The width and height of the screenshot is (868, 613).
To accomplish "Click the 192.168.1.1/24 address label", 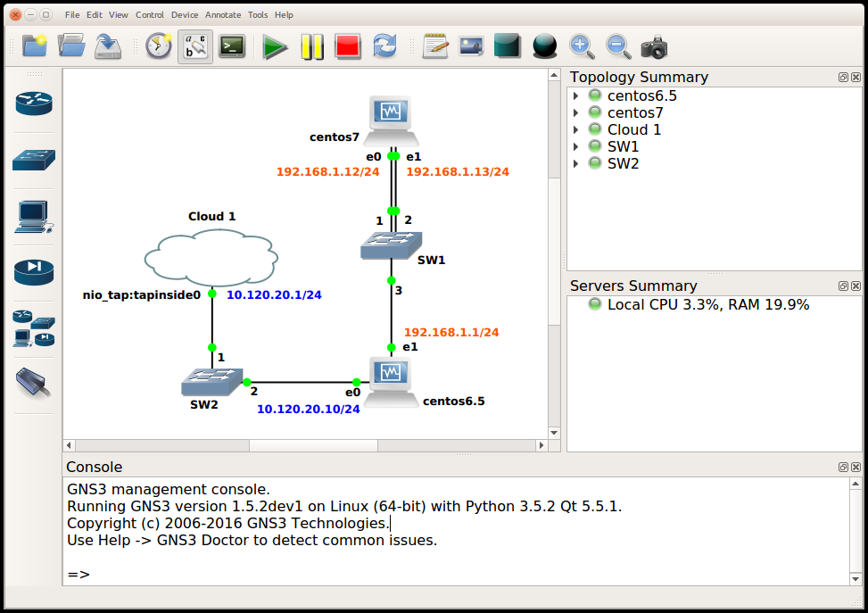I will tap(451, 332).
